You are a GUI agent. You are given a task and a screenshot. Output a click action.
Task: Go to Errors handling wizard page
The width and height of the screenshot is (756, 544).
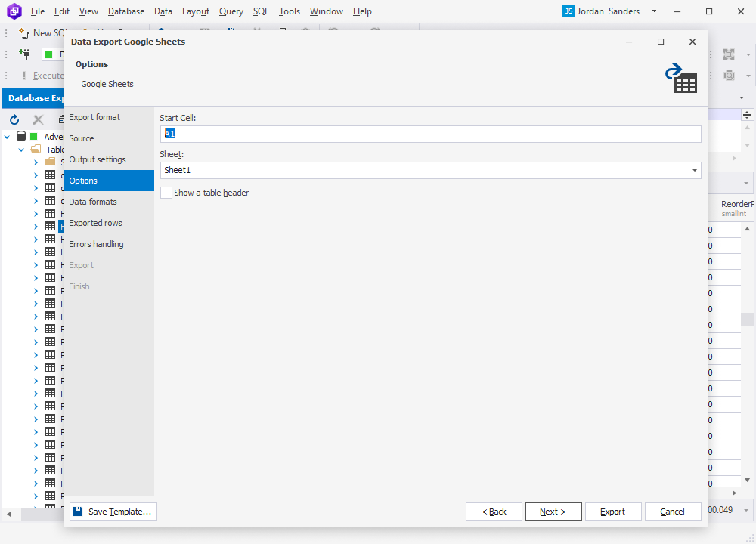(x=108, y=244)
